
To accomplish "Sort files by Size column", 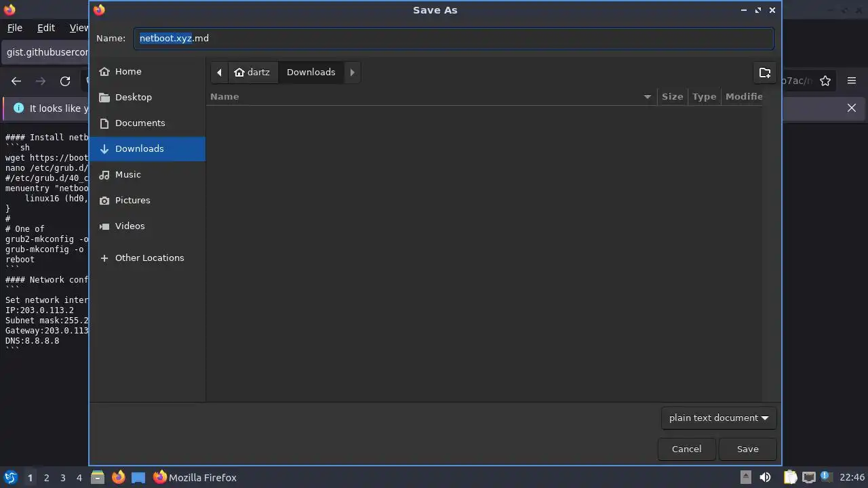I will point(672,96).
